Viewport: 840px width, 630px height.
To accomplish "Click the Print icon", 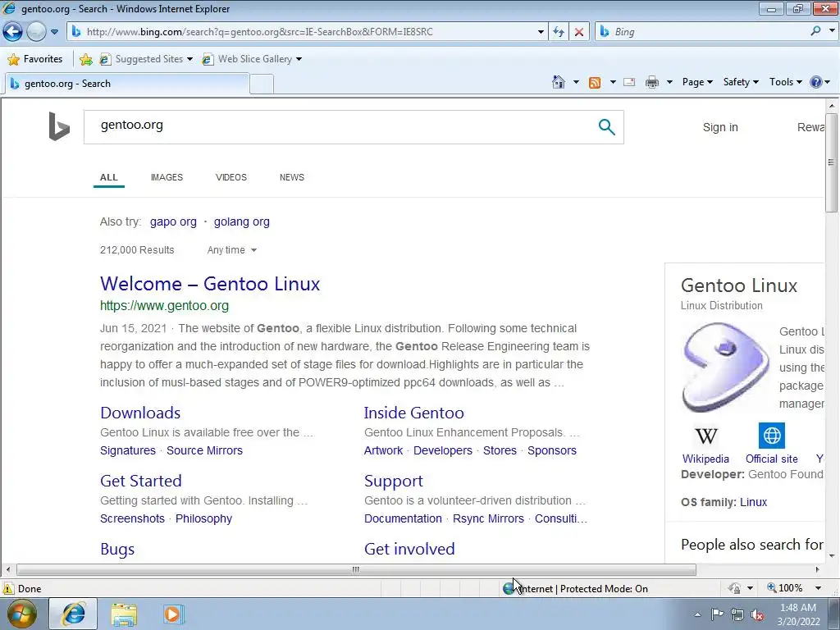I will pyautogui.click(x=652, y=82).
